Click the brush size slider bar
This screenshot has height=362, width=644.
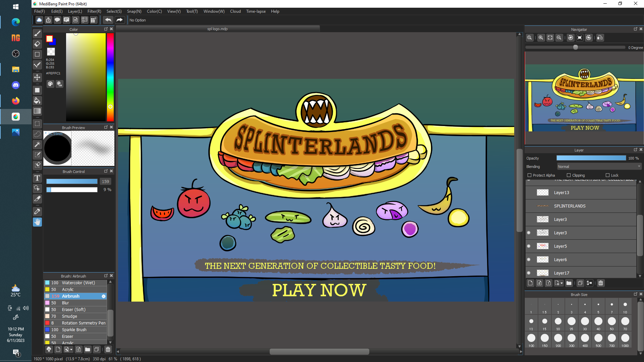coord(72,181)
